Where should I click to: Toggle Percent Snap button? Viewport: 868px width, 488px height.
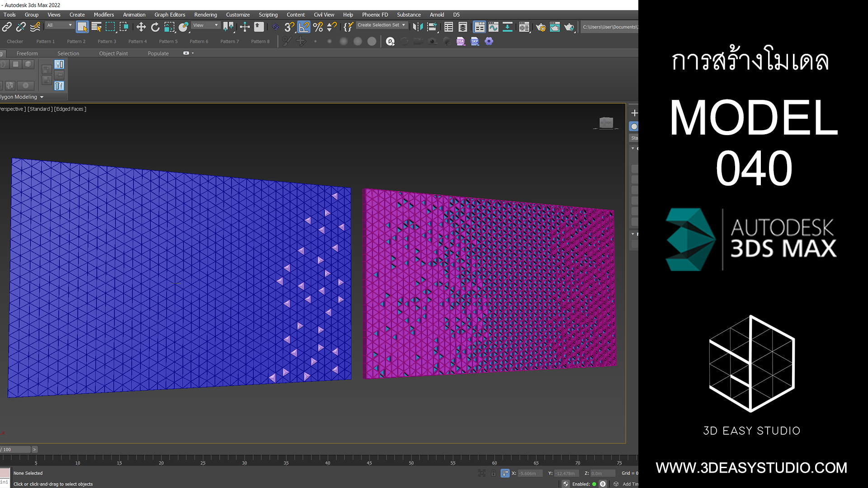[x=318, y=27]
